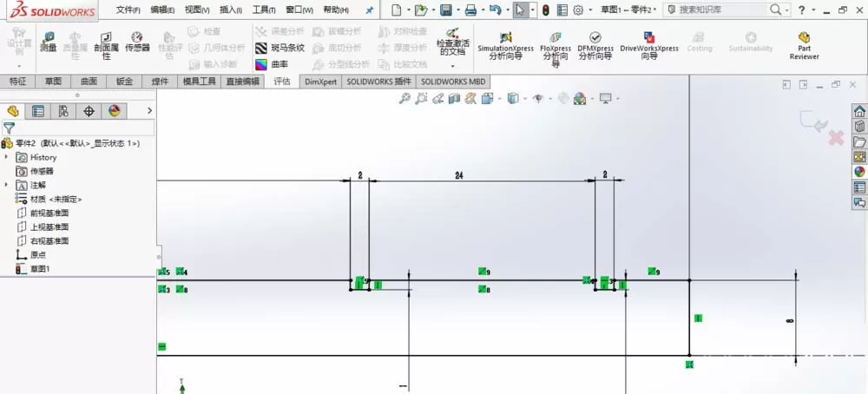The image size is (868, 394).
Task: Open the 文件(F) menu
Action: 128,10
